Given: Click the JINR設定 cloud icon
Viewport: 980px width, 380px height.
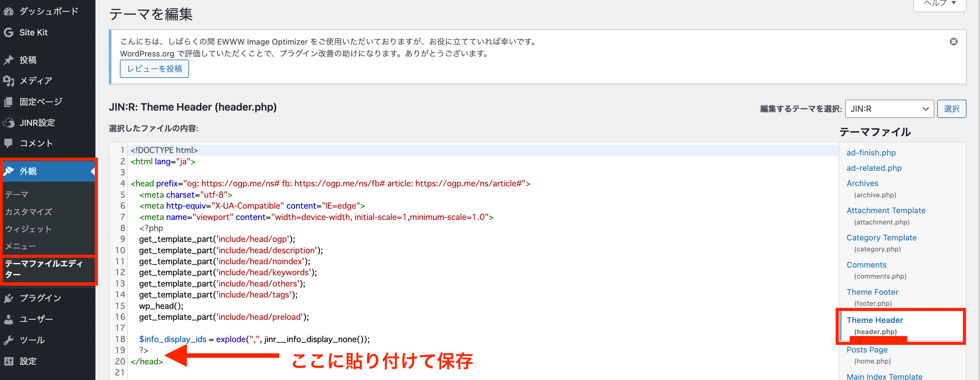Looking at the screenshot, I should click(8, 122).
